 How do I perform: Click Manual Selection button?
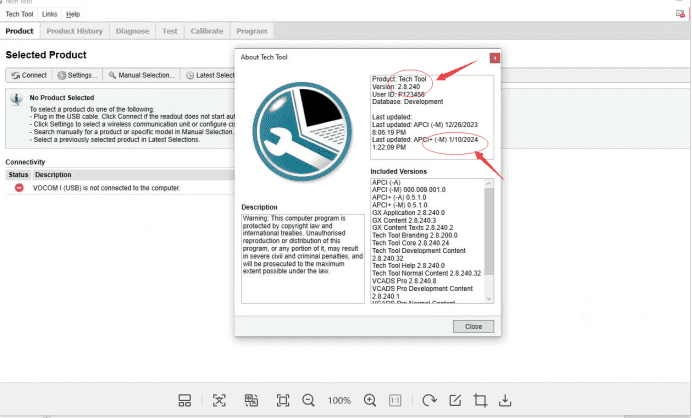(x=142, y=75)
